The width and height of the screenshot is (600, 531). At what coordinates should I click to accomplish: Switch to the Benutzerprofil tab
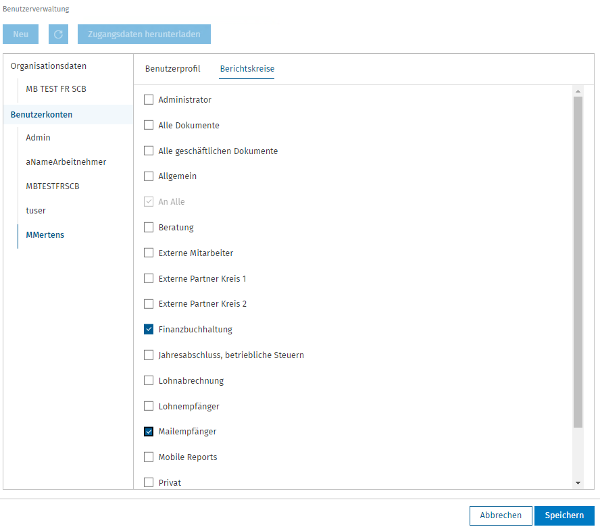(173, 69)
